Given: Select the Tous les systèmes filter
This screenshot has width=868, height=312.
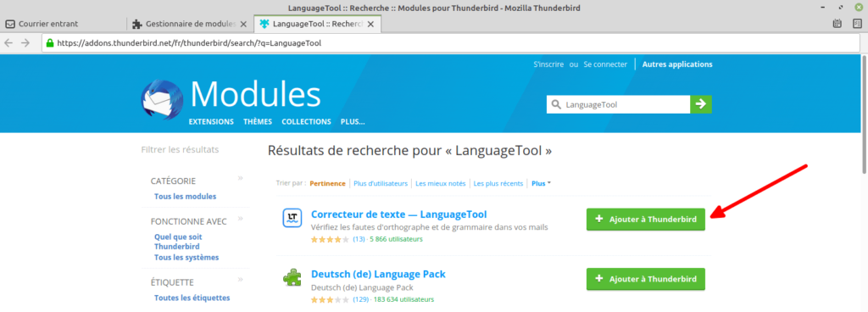Looking at the screenshot, I should point(186,257).
